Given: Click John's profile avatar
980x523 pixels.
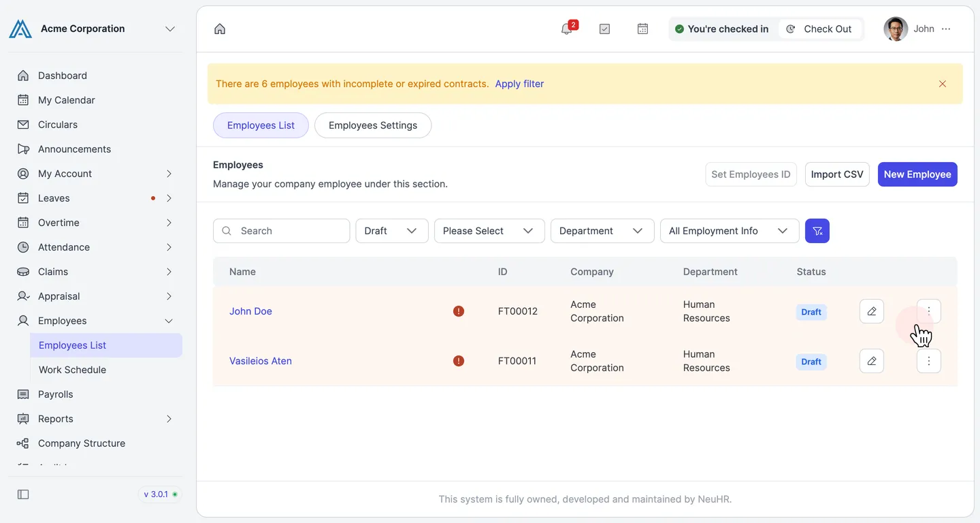Looking at the screenshot, I should [x=896, y=29].
